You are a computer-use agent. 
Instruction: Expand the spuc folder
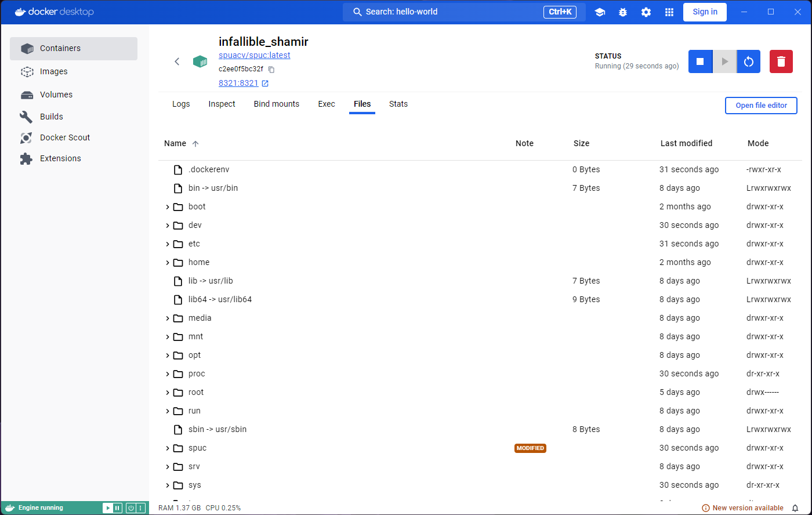(x=168, y=448)
